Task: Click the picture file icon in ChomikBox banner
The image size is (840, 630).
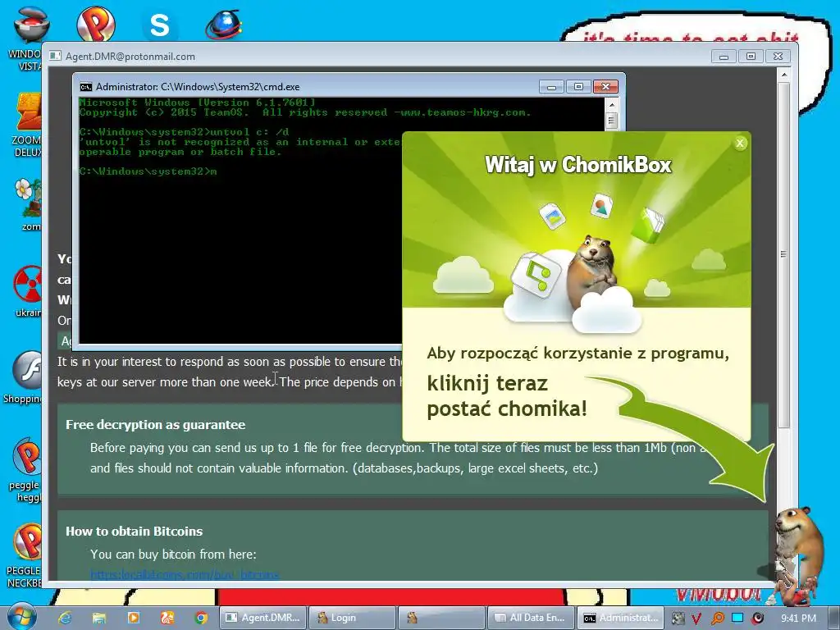Action: pos(552,216)
